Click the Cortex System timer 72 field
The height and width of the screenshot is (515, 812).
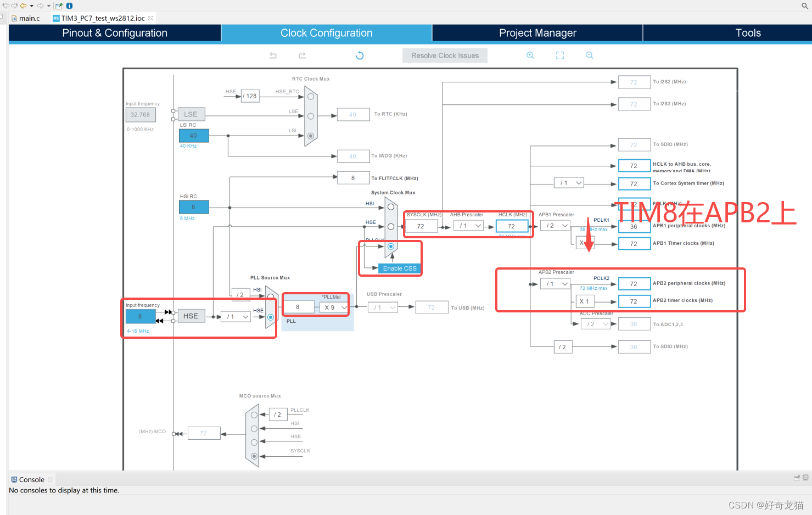click(634, 184)
